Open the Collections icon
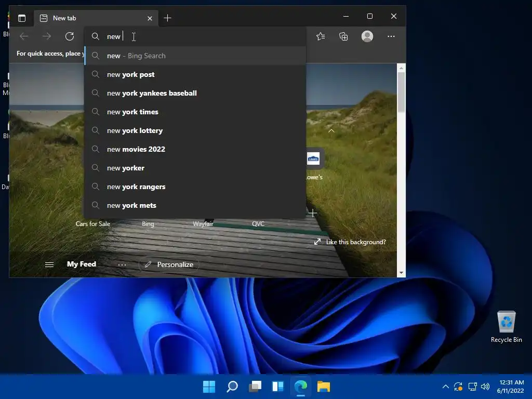The width and height of the screenshot is (532, 399). point(344,36)
